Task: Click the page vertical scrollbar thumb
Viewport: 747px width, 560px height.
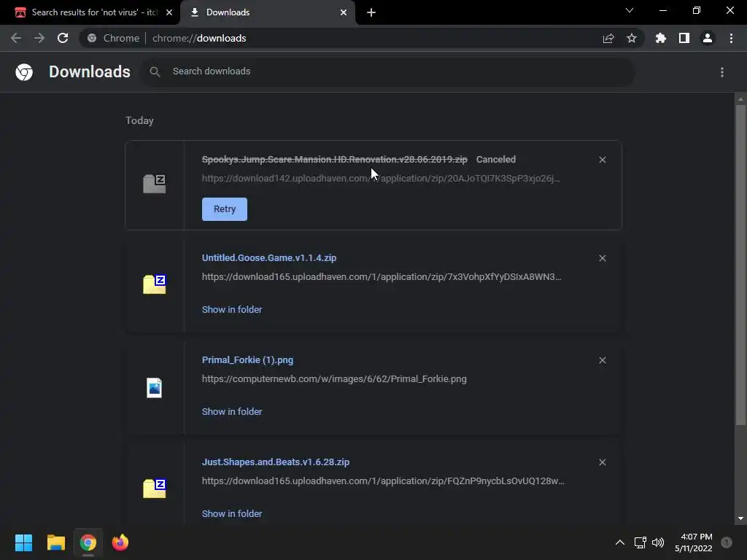Action: point(740,264)
